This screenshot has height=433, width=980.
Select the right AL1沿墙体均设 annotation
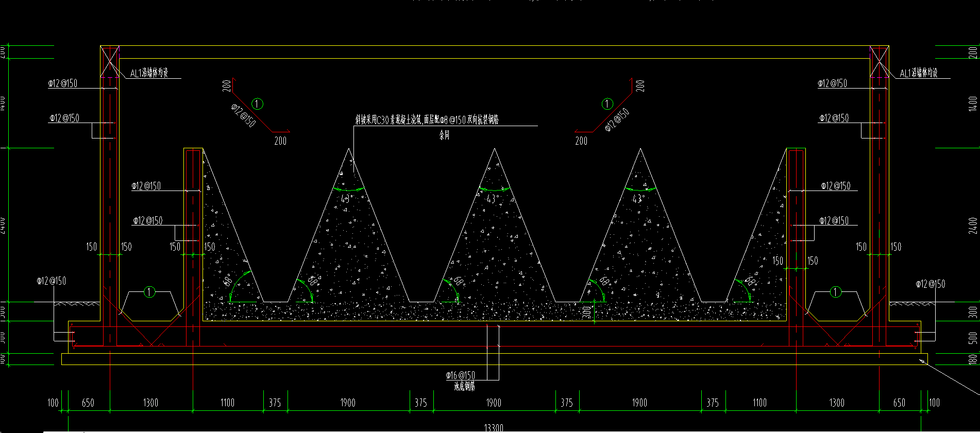[x=919, y=73]
